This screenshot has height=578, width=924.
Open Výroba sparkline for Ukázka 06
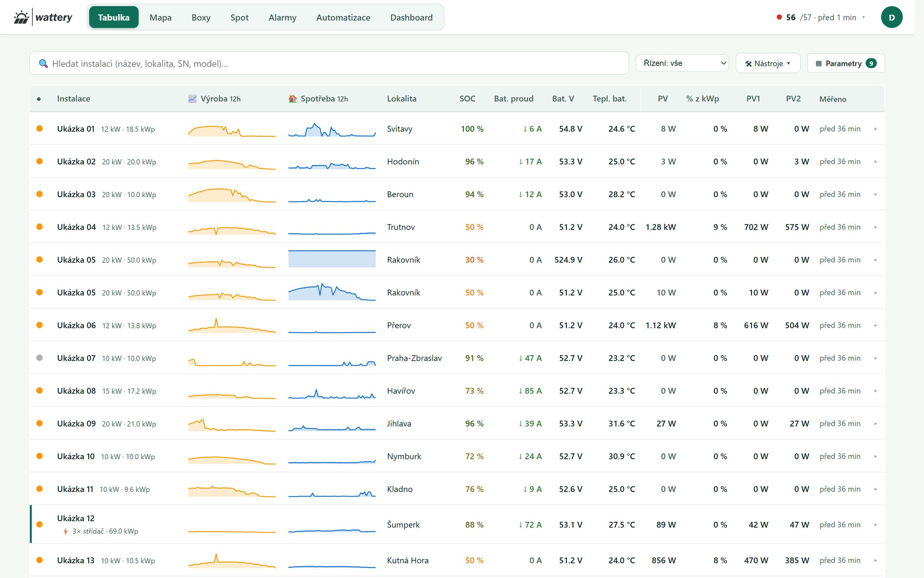(x=232, y=326)
